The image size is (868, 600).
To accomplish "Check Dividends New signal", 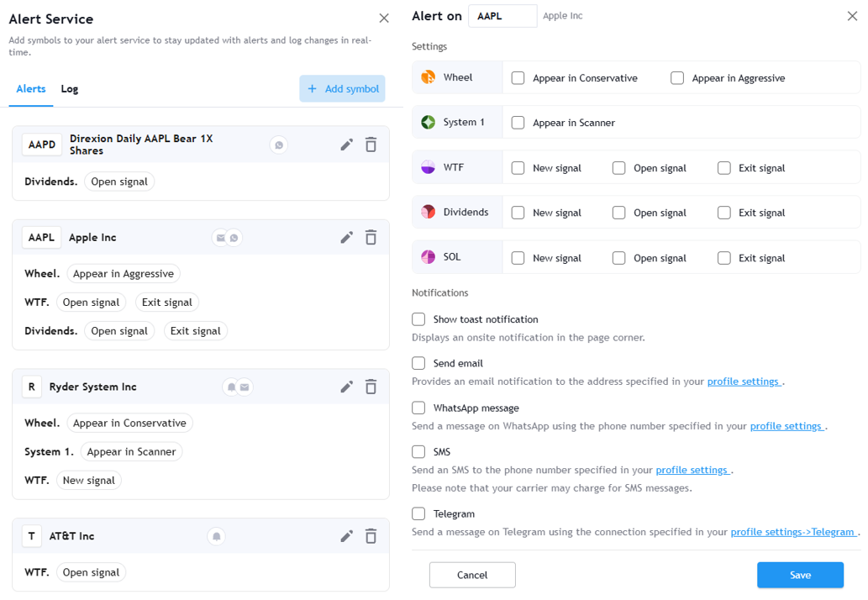I will (x=518, y=213).
